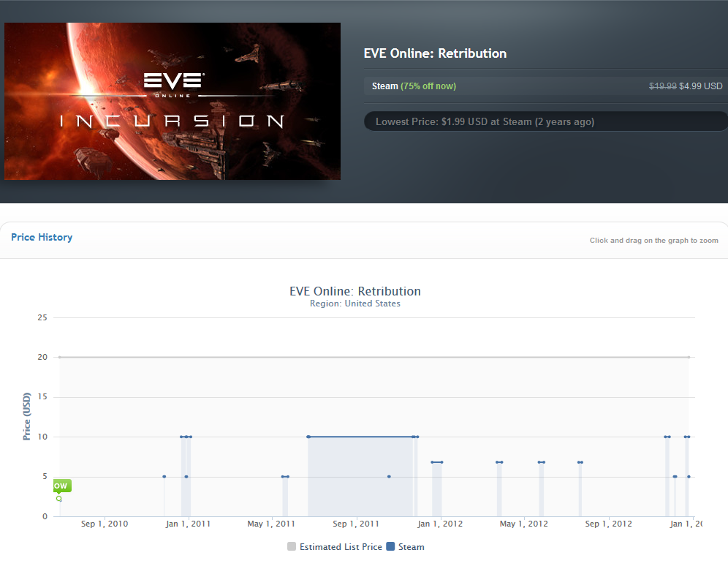Click the Sep 1, 2011 axis label

click(356, 524)
